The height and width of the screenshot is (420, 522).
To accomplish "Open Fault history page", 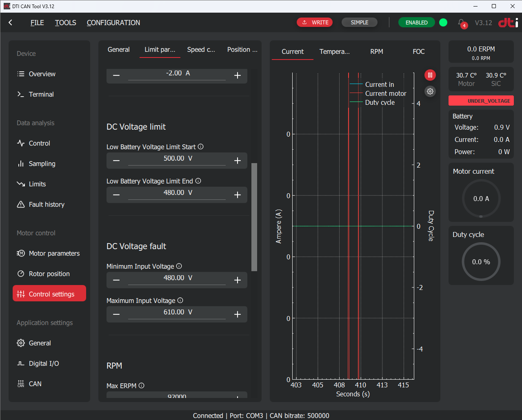I will coord(49,204).
